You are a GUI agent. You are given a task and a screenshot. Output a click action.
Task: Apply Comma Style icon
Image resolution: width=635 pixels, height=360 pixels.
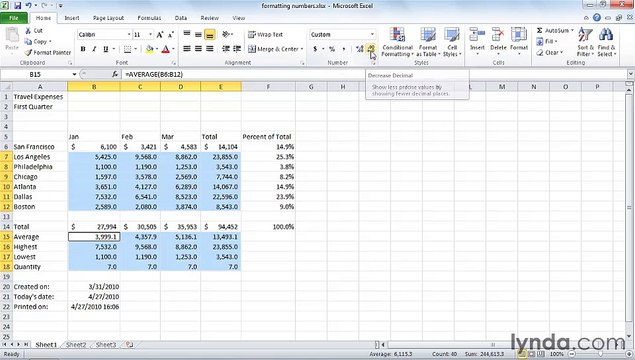[344, 49]
